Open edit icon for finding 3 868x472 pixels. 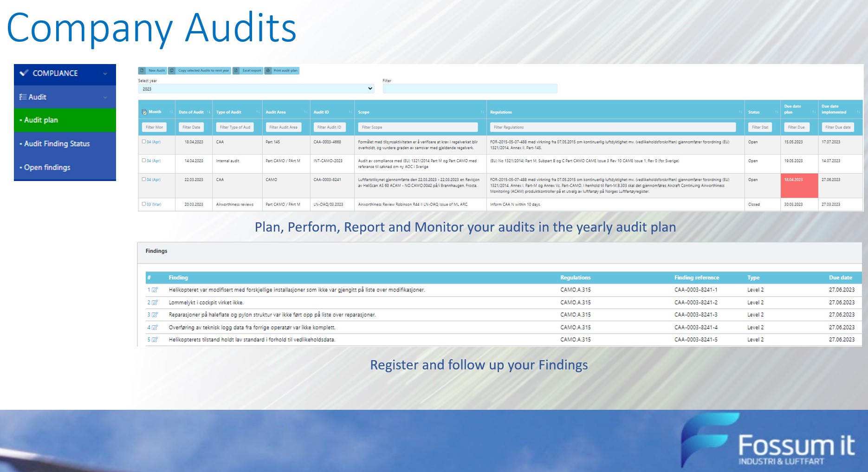155,315
